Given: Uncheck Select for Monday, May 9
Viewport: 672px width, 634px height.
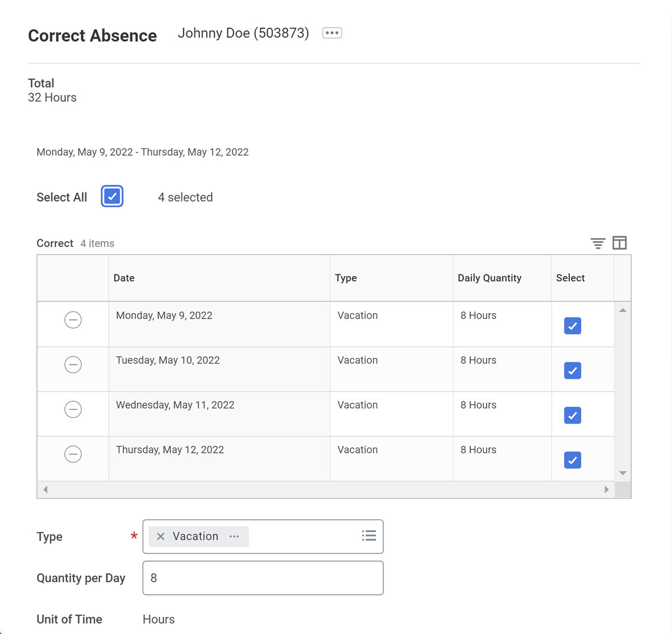Looking at the screenshot, I should [x=572, y=326].
